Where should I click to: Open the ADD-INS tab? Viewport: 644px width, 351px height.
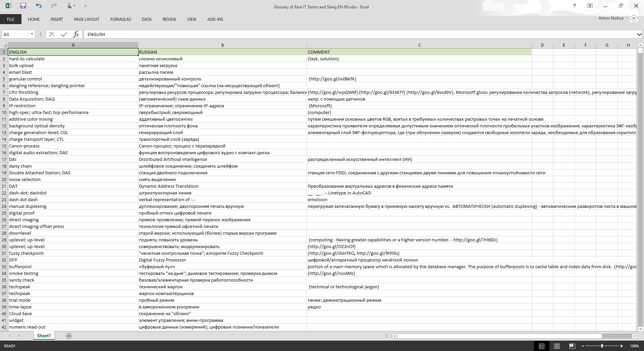pos(215,19)
